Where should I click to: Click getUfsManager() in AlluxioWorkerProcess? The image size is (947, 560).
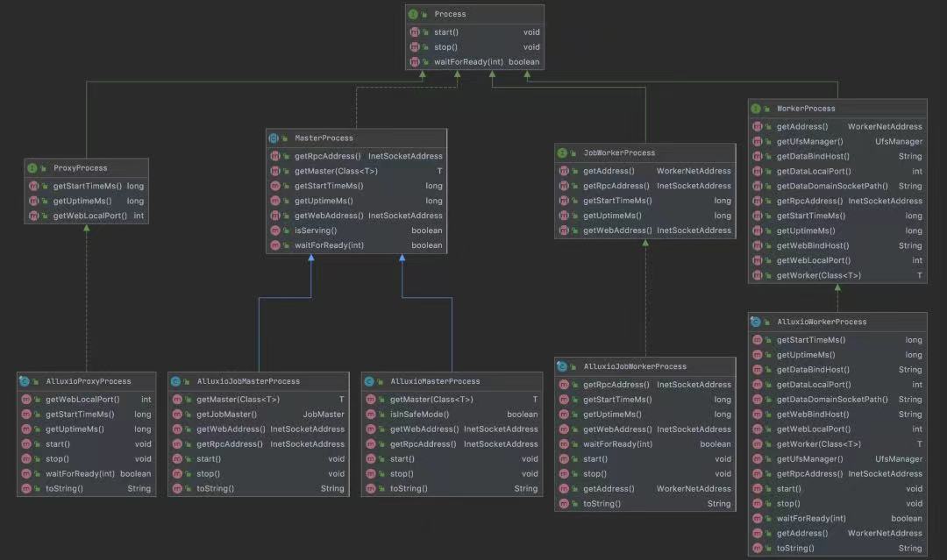810,458
